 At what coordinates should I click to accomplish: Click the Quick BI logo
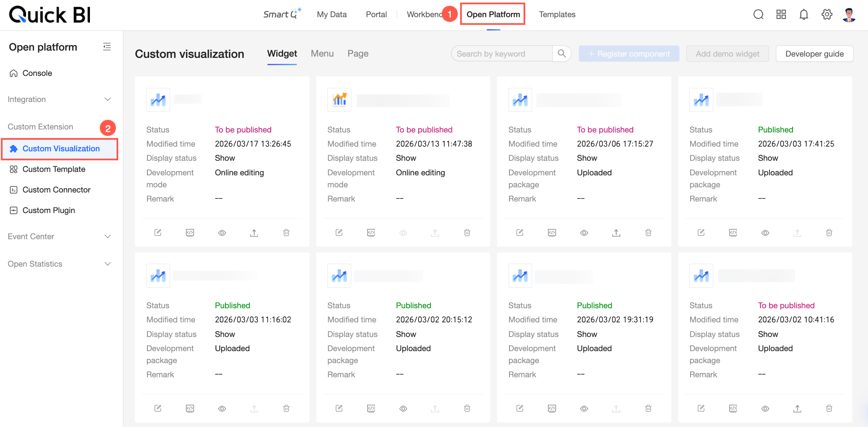coord(50,15)
